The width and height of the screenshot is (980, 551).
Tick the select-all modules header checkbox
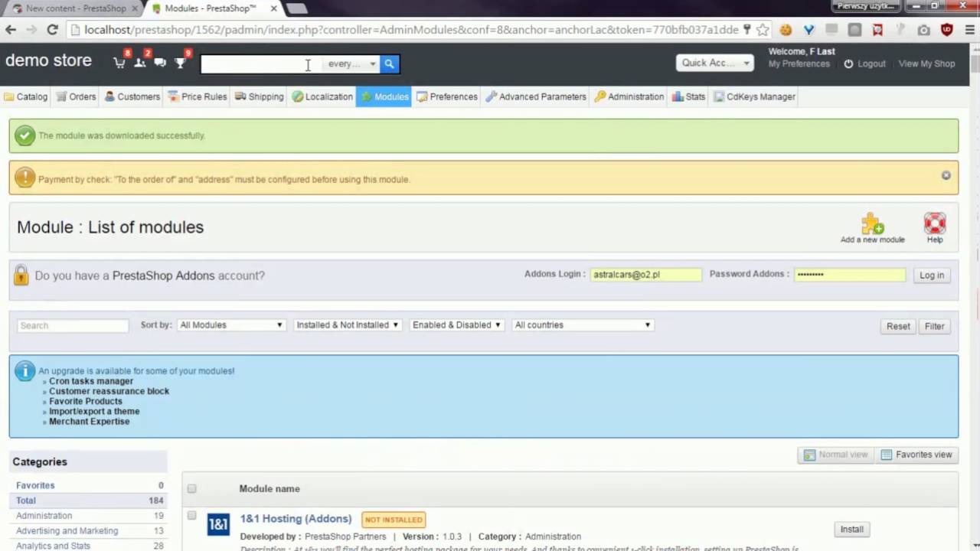[x=191, y=488]
